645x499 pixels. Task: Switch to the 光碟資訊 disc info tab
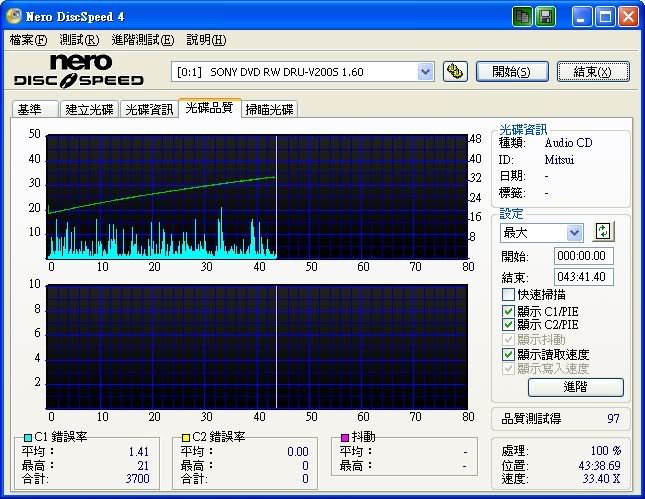coord(149,109)
